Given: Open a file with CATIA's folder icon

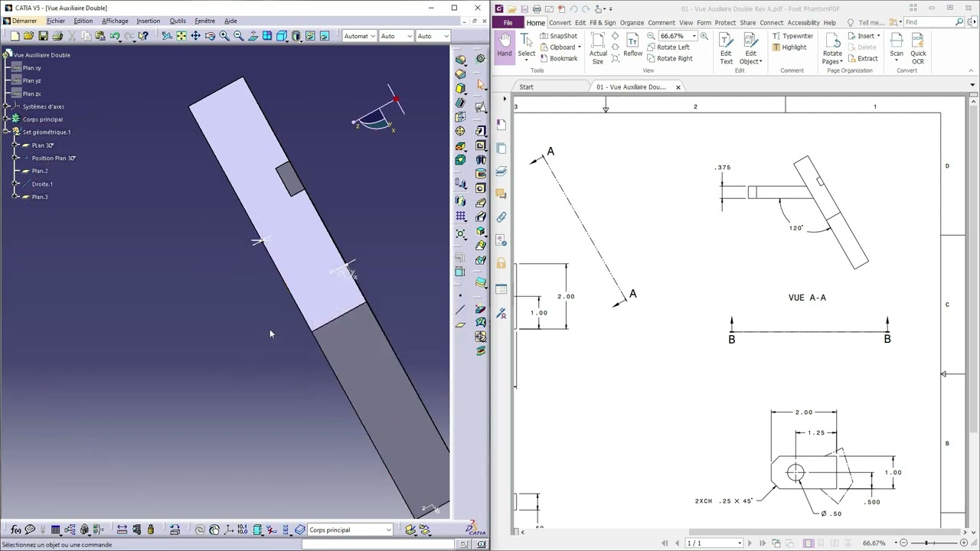Looking at the screenshot, I should tap(29, 36).
